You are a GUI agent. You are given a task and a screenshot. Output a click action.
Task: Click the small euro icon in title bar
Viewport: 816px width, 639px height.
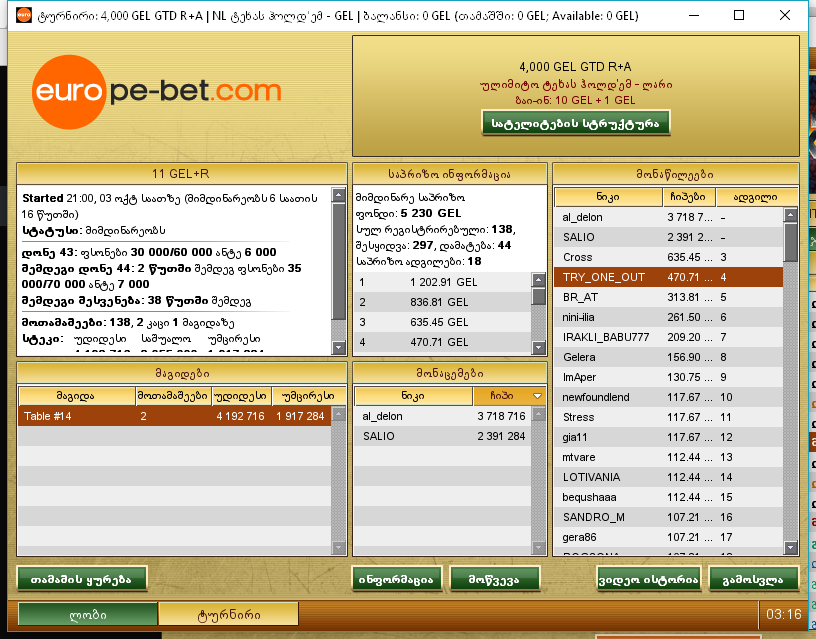[x=23, y=15]
